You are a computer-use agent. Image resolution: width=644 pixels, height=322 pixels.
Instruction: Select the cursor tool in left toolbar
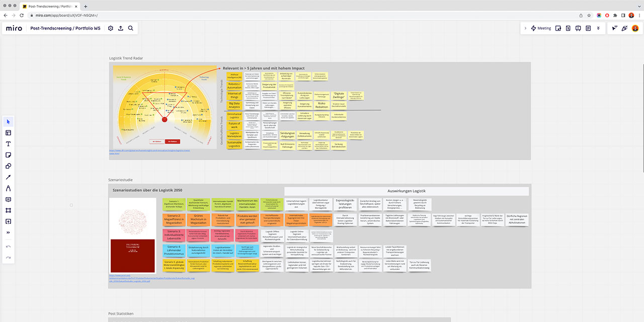coord(8,122)
